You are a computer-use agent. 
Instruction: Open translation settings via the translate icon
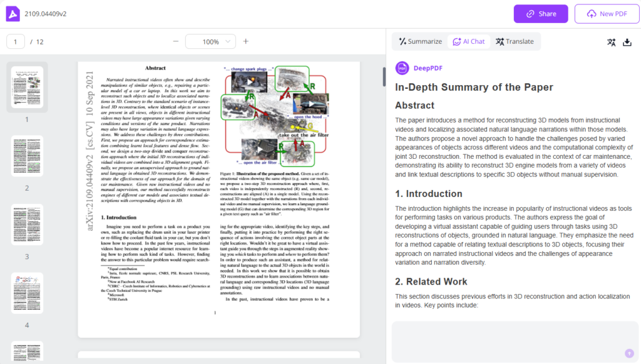point(612,41)
